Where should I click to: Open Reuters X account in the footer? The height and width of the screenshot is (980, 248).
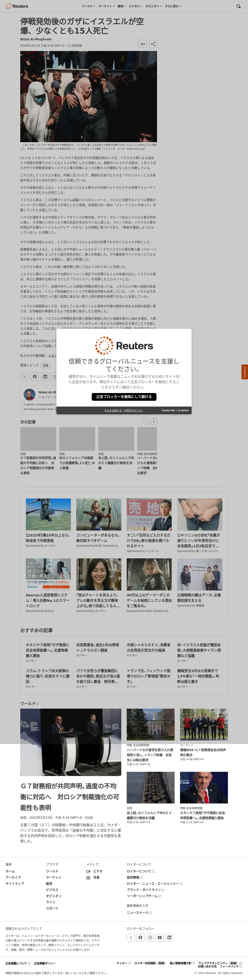[x=131, y=937]
